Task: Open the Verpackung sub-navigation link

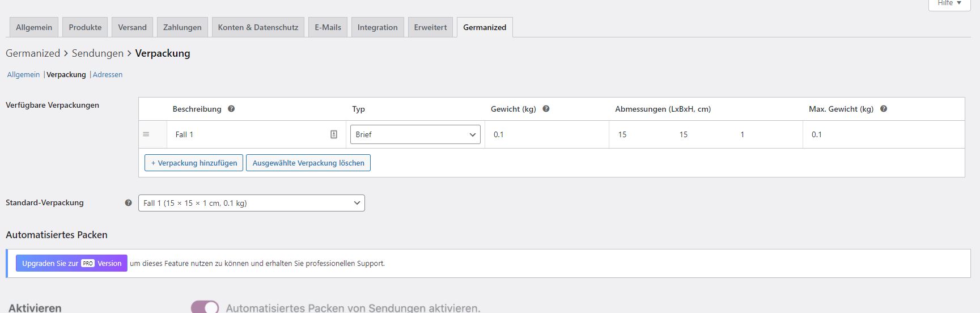Action: (66, 74)
